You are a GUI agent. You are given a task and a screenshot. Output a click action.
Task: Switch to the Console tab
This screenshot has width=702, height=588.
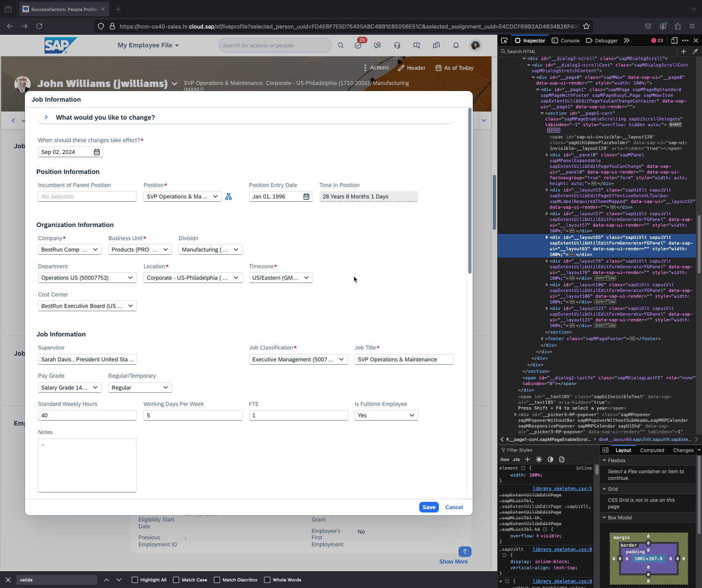point(566,40)
